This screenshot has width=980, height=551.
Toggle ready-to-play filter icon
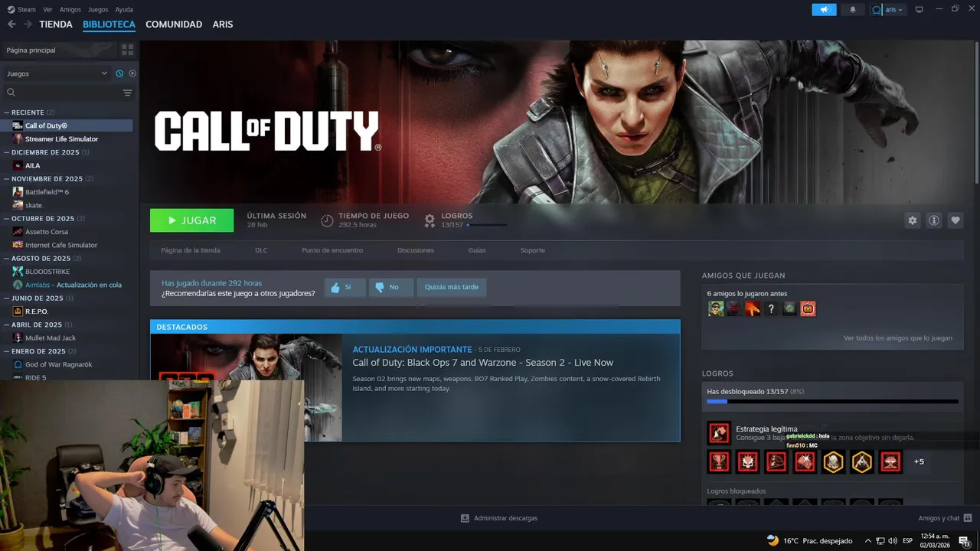coord(132,73)
